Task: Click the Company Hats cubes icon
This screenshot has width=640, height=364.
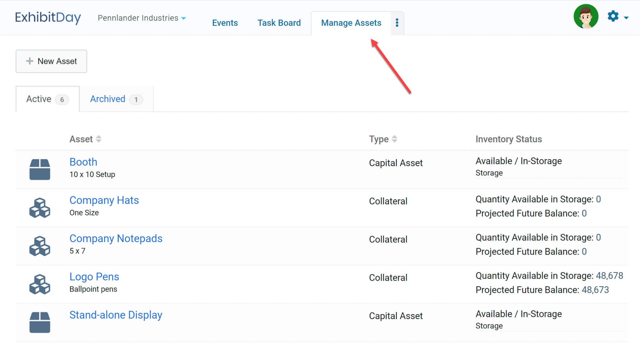Action: (40, 208)
